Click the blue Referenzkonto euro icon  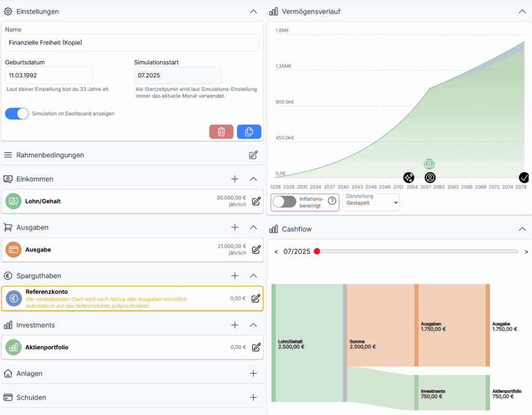tap(14, 299)
